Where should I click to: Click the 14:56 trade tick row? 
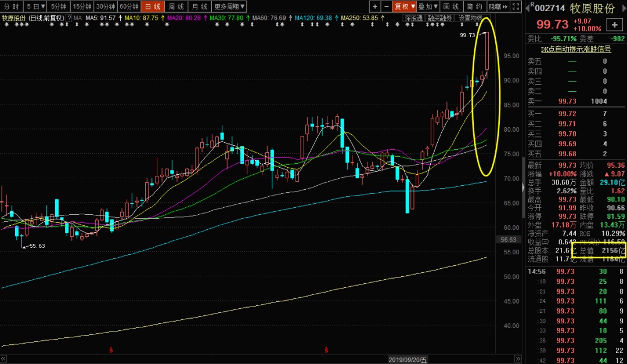pyautogui.click(x=576, y=272)
